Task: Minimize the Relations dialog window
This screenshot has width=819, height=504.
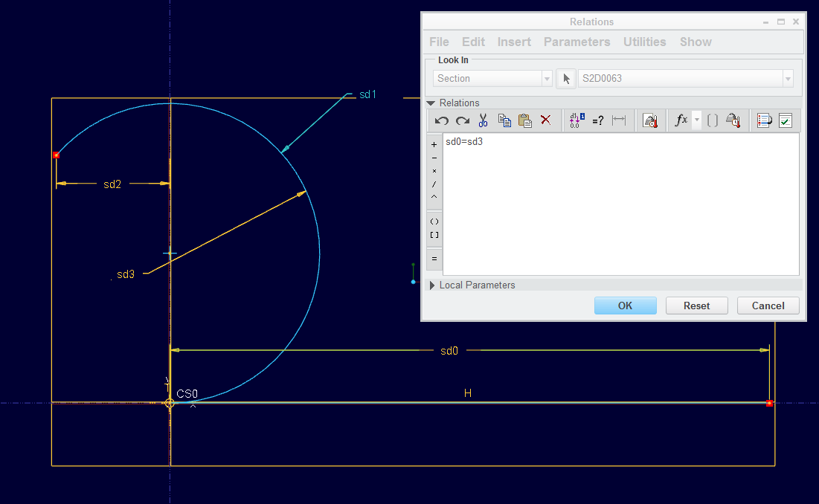Action: tap(765, 22)
